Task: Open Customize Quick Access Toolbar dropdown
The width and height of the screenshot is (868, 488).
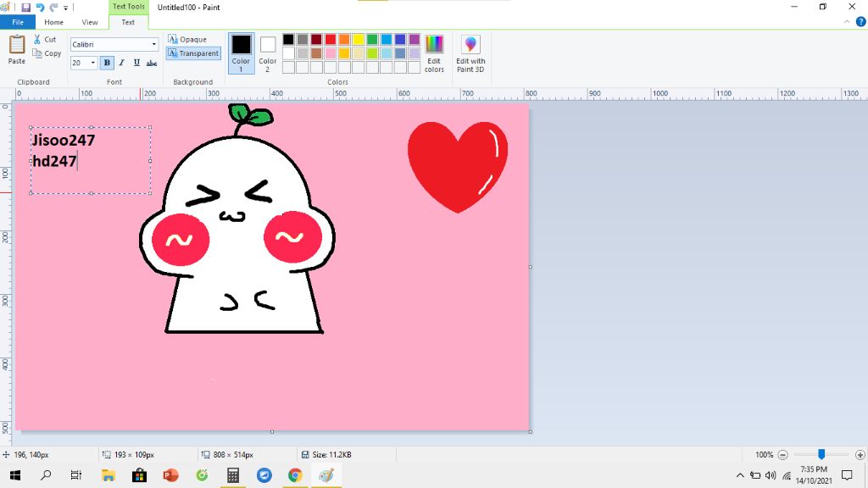Action: tap(65, 8)
